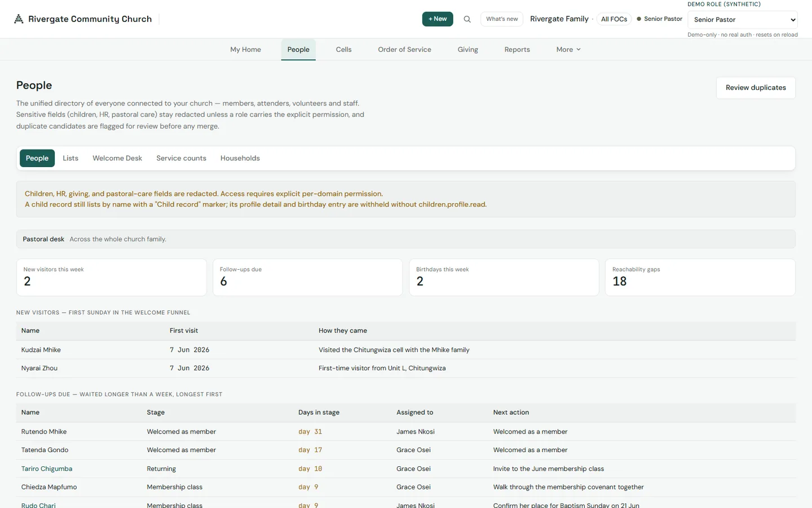Click the 'Days in stage' column header
The height and width of the screenshot is (508, 812).
[319, 413]
